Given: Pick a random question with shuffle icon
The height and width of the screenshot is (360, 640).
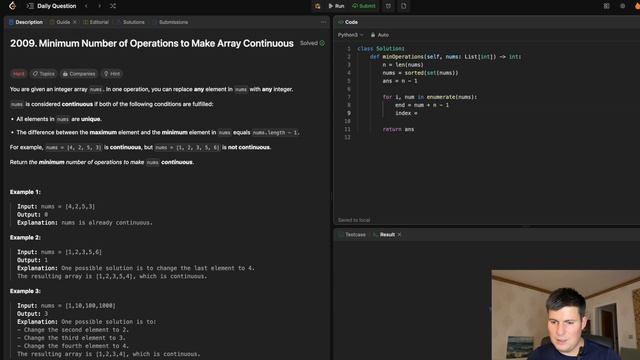Looking at the screenshot, I should pyautogui.click(x=113, y=6).
